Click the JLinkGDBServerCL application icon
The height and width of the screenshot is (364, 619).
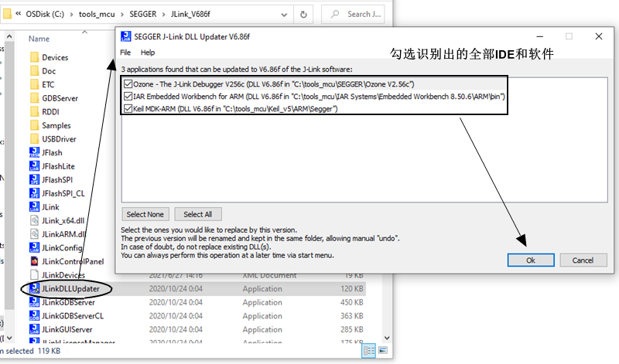pos(34,316)
